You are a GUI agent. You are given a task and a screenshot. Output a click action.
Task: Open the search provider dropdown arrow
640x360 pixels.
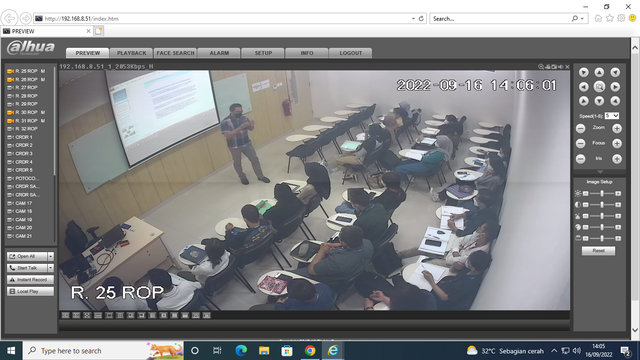[582, 18]
